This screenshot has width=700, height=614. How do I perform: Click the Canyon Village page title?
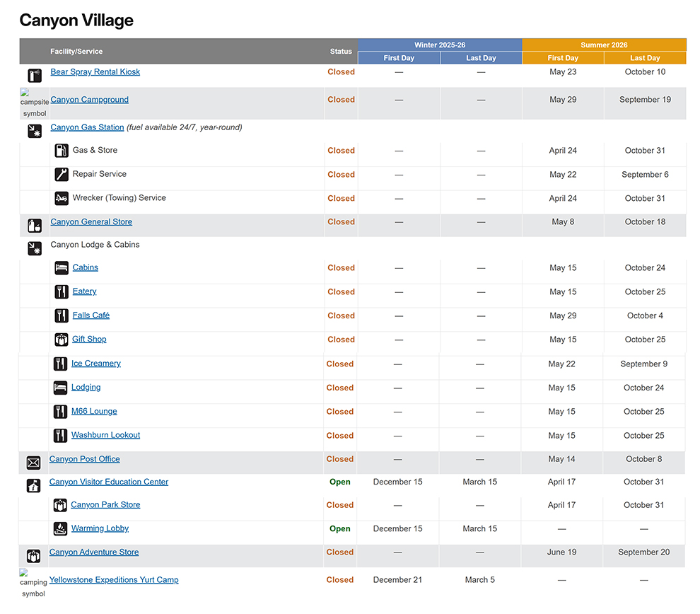[x=76, y=21]
